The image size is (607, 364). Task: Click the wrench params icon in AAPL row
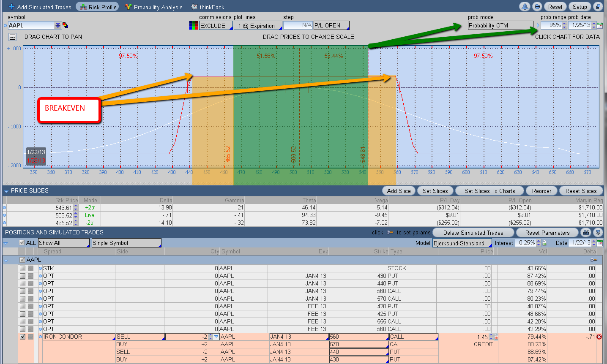tap(593, 260)
